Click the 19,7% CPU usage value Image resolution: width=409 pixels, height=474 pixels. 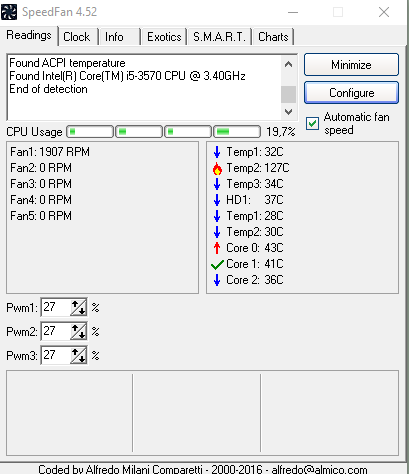[x=281, y=132]
